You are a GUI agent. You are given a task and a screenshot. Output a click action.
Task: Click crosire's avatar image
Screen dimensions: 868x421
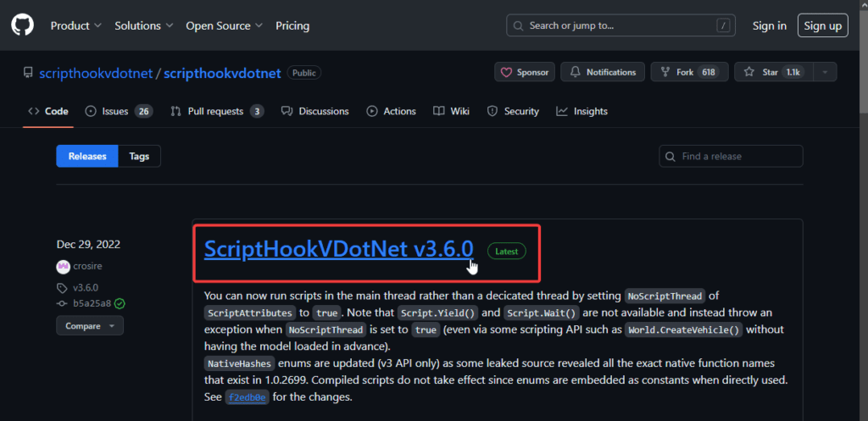(63, 266)
